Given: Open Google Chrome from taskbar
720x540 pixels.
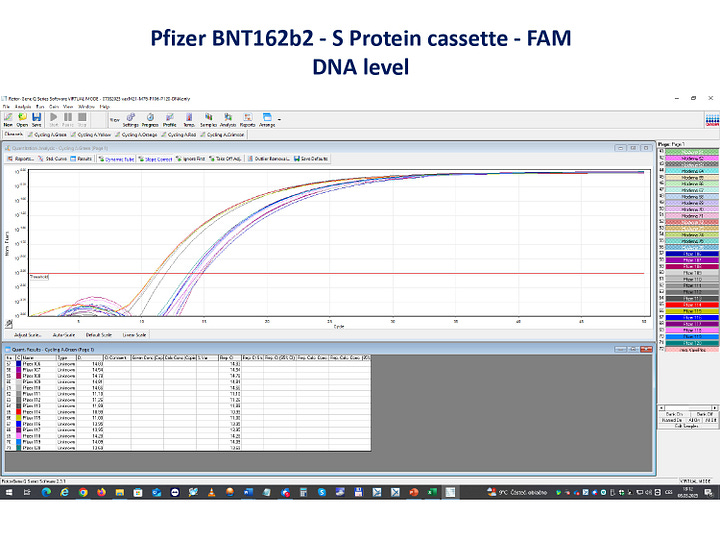Looking at the screenshot, I should click(83, 492).
